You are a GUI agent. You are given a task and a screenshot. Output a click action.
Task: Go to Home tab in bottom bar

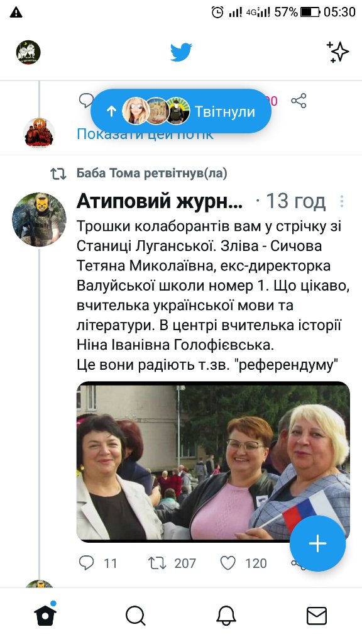click(45, 615)
